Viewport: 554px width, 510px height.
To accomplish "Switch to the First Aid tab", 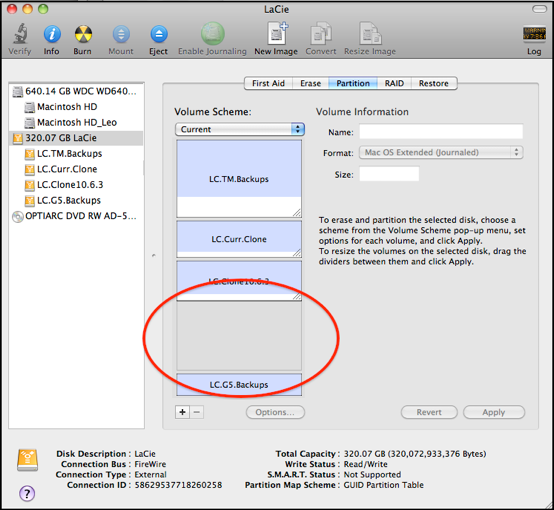I will [268, 83].
